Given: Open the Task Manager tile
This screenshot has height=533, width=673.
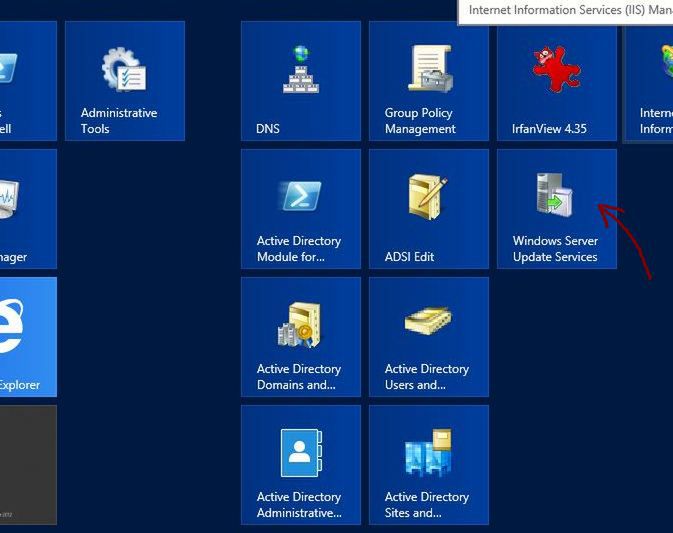Looking at the screenshot, I should 28,209.
